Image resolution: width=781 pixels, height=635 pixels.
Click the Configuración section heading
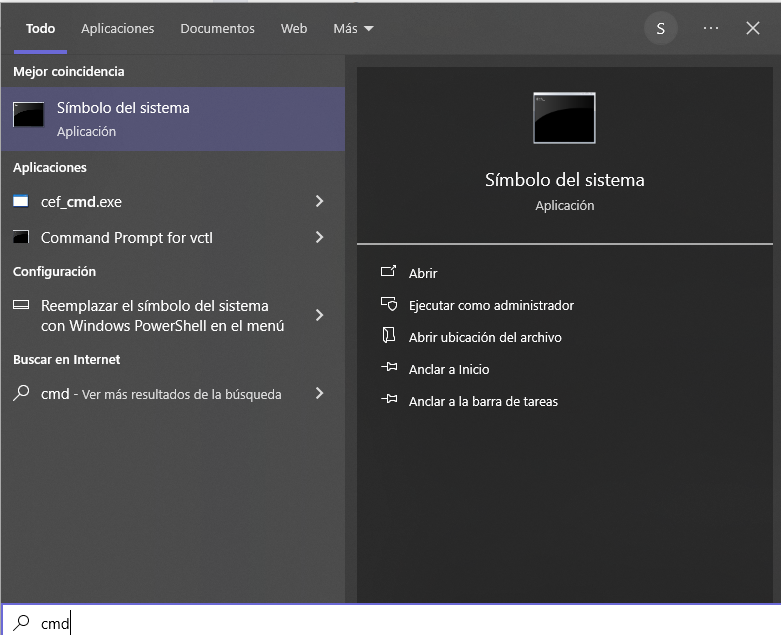[x=54, y=271]
